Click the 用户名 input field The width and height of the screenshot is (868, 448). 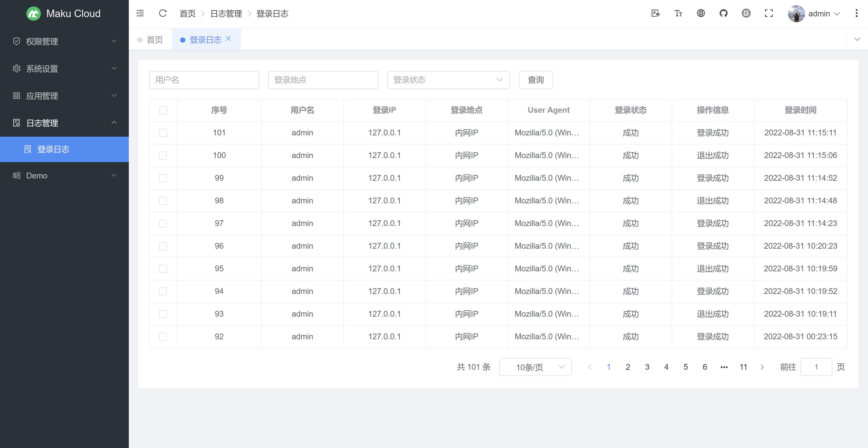[204, 80]
